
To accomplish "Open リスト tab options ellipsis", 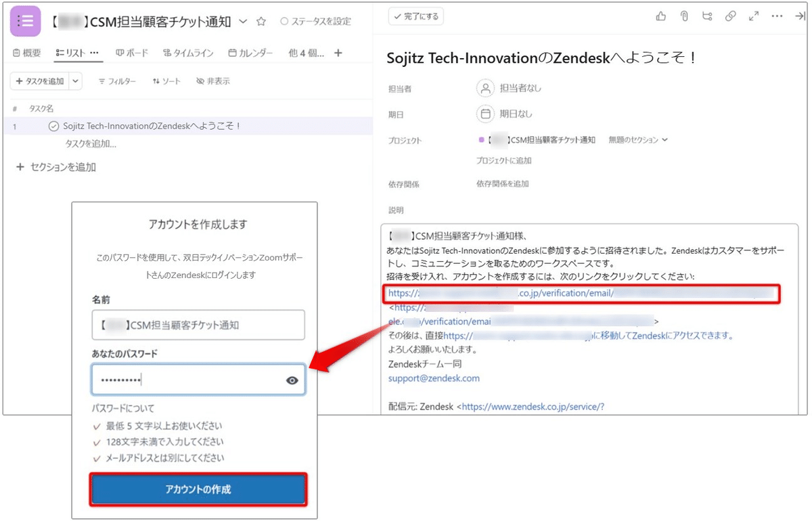I will point(95,53).
